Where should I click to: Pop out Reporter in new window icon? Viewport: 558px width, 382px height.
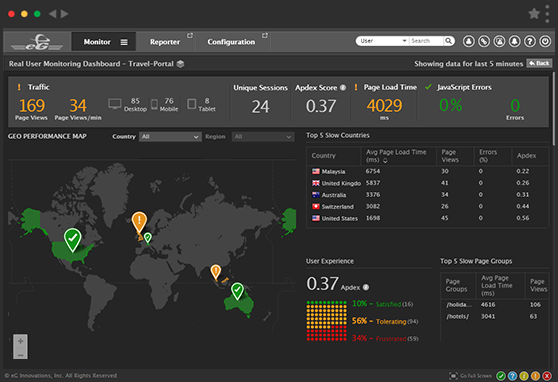click(190, 36)
